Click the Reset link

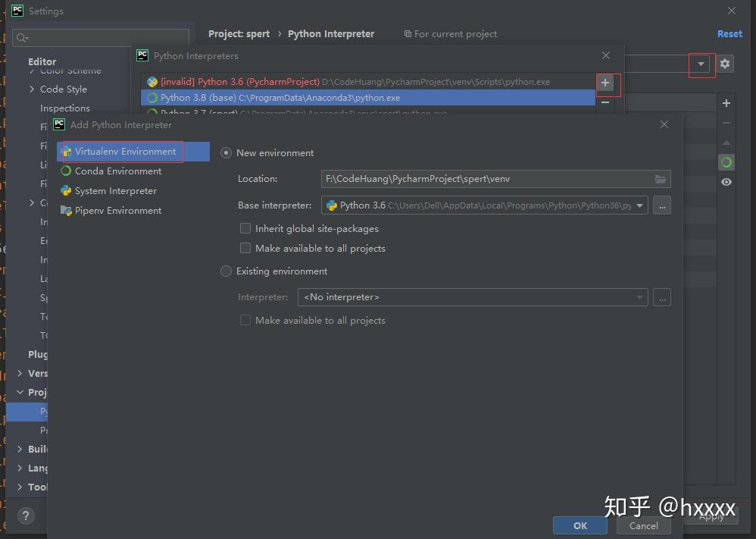[x=729, y=33]
